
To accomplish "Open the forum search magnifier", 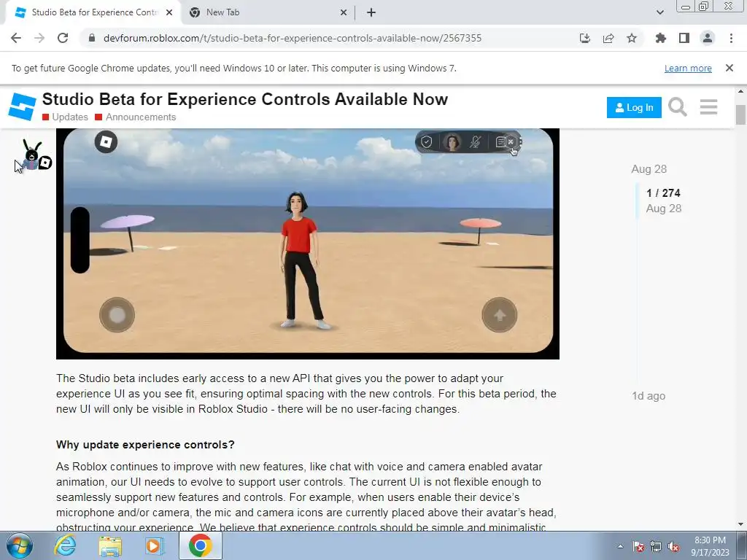I will click(678, 107).
